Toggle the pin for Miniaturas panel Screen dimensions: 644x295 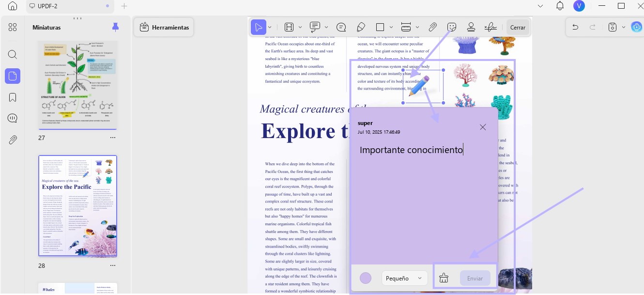point(115,27)
